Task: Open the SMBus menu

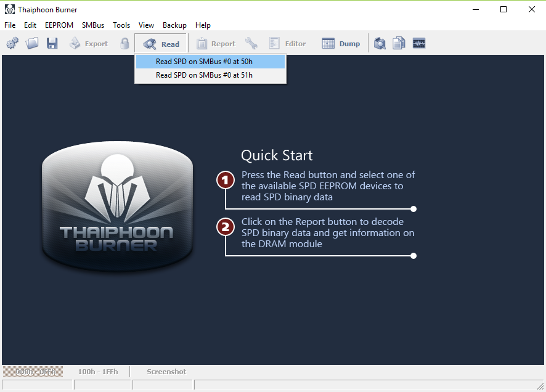Action: click(x=93, y=25)
